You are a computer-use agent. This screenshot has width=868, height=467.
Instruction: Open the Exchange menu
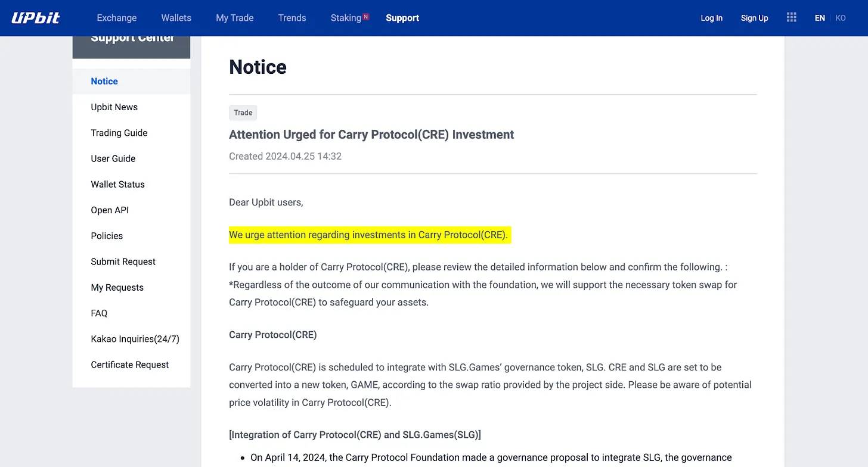(117, 18)
